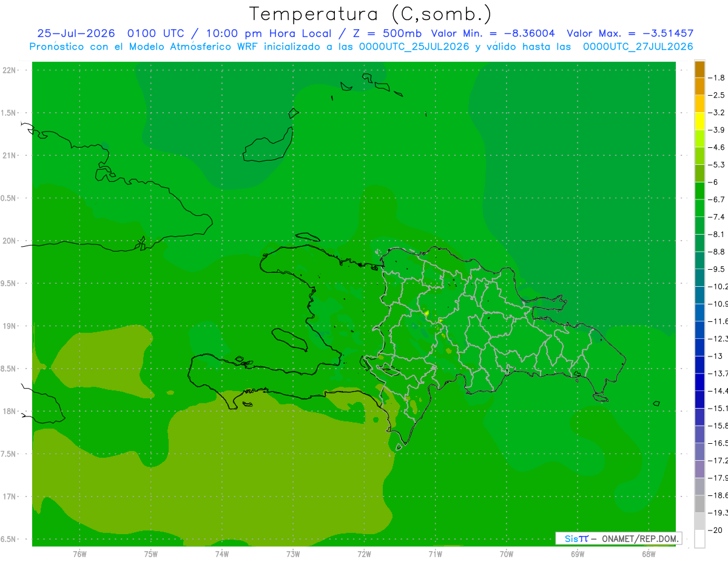Pick the blue swatch between -11.6 and -12.3
This screenshot has height=562, width=728.
(x=699, y=330)
